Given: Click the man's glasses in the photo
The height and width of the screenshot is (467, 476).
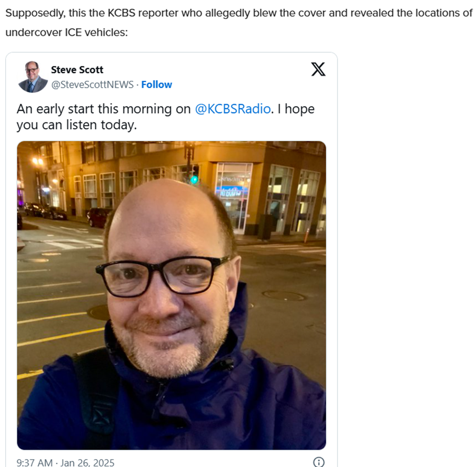Looking at the screenshot, I should point(163,276).
